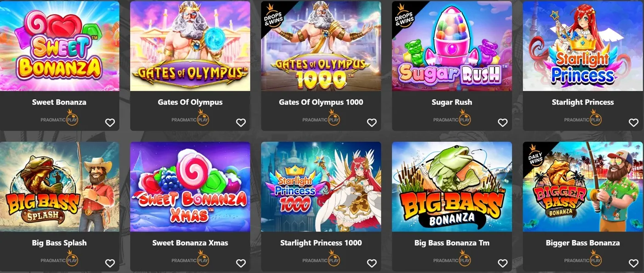
Task: Click Pragmatic Play logo under Starlight Princess 1000
Action: pyautogui.click(x=321, y=259)
